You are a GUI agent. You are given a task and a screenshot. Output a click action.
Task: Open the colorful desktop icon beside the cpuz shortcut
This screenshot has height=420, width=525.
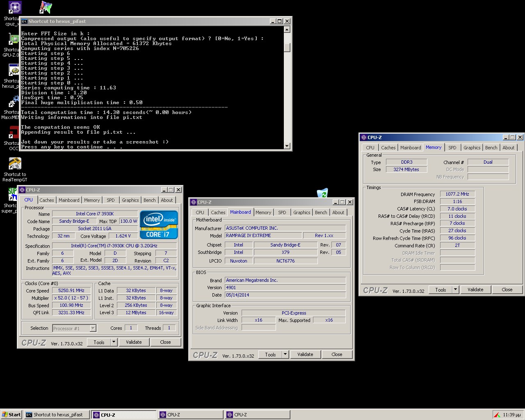point(46,7)
